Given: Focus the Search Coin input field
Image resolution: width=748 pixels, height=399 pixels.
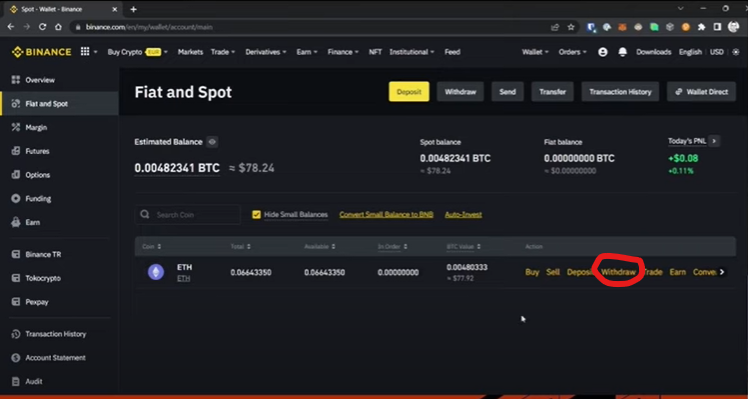Looking at the screenshot, I should (188, 215).
